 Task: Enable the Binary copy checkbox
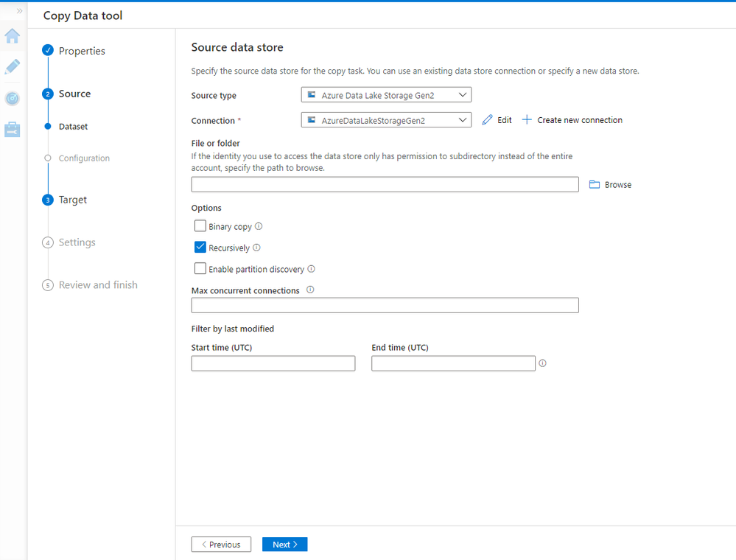pyautogui.click(x=200, y=226)
